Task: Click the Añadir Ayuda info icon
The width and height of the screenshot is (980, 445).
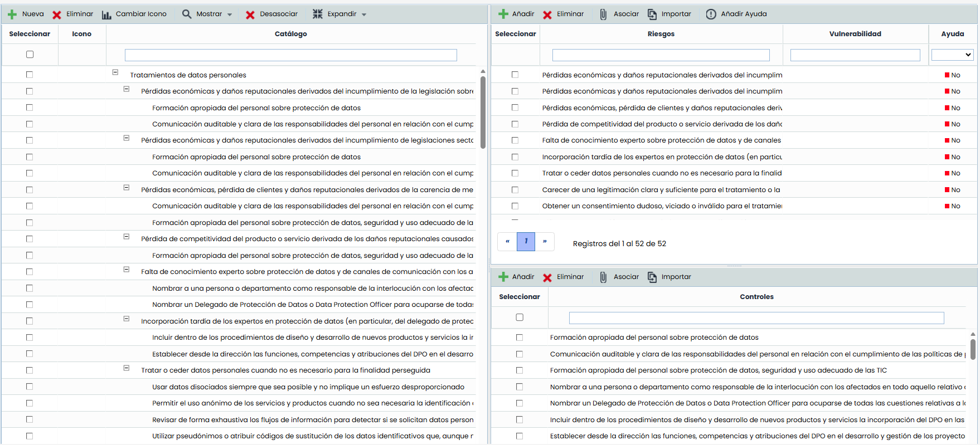Action: [711, 14]
